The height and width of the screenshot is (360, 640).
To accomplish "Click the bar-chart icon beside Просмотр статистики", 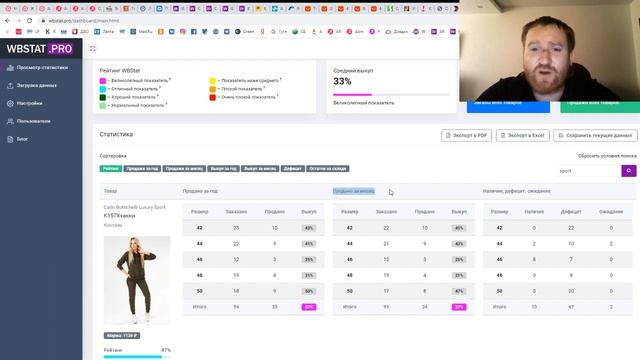I will pos(10,68).
